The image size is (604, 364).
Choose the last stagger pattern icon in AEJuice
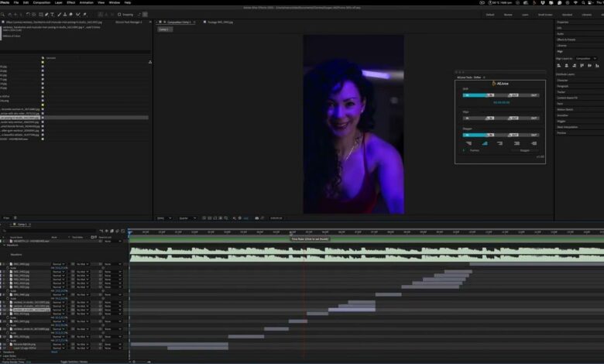(x=534, y=143)
